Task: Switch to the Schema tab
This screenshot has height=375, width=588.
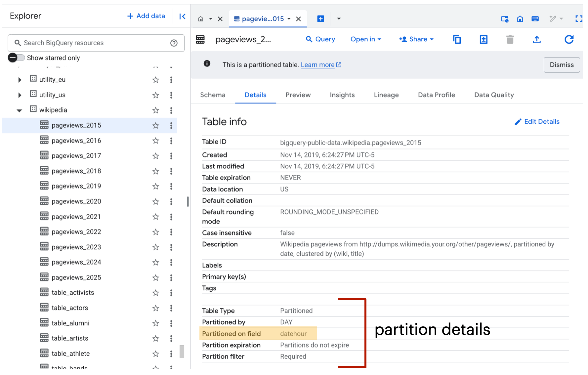Action: (213, 95)
